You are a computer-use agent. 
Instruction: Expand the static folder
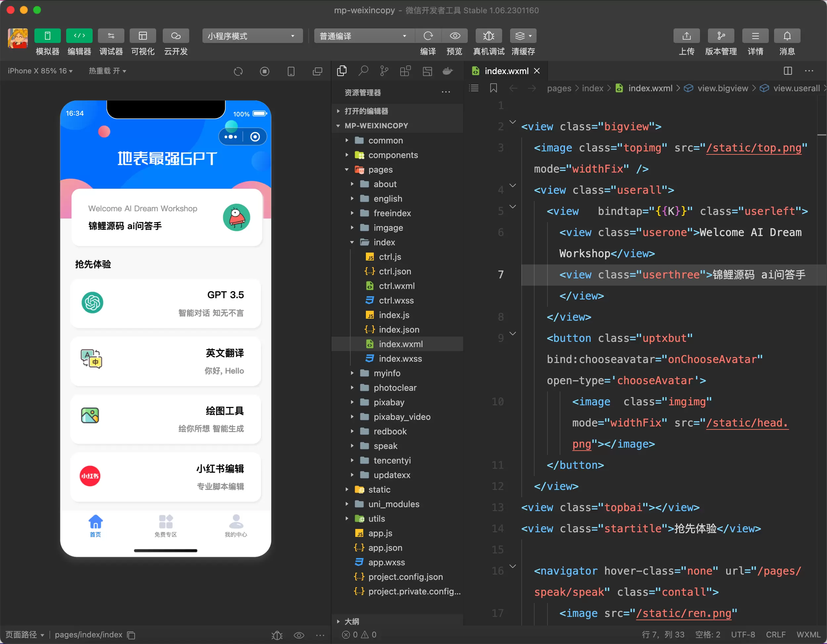point(397,490)
